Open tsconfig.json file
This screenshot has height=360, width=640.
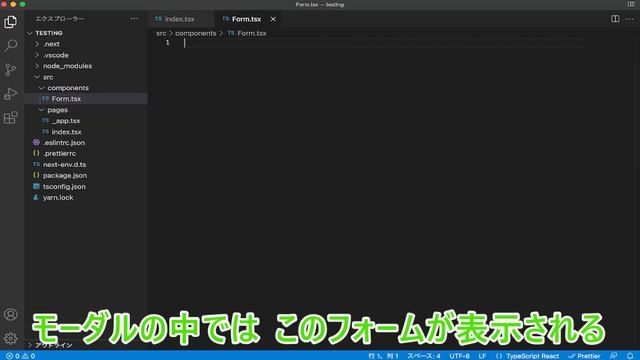coord(86,187)
